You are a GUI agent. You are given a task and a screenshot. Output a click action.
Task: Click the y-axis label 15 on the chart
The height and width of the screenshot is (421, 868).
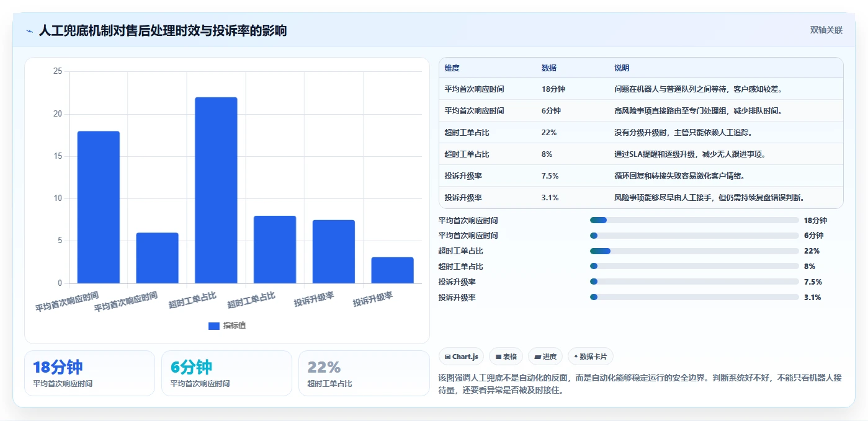[x=58, y=156]
